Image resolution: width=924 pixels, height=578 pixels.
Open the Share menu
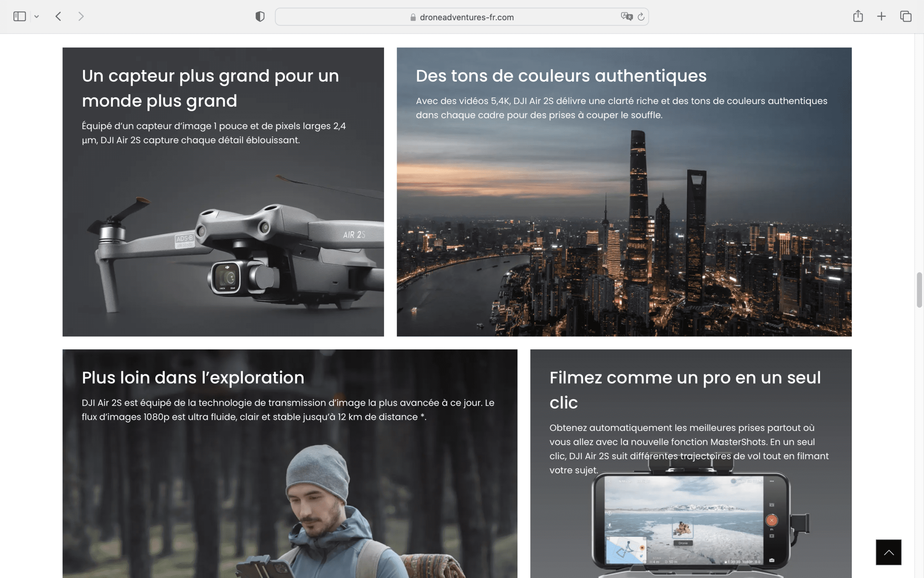click(858, 16)
